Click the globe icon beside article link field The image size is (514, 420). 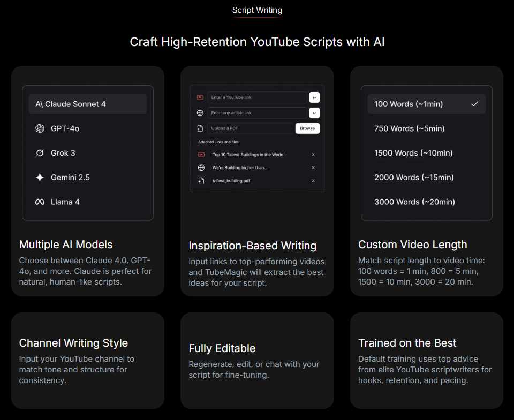click(200, 113)
